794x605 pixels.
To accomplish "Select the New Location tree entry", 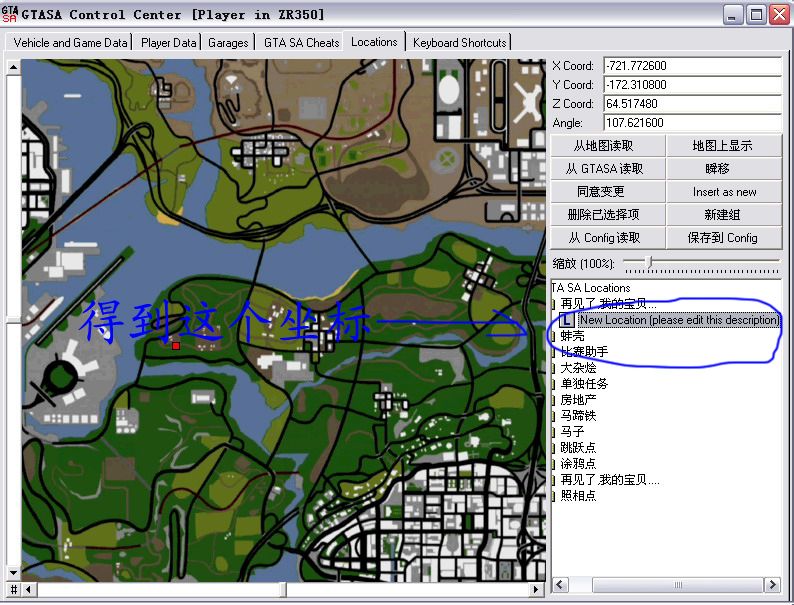I will click(x=679, y=320).
